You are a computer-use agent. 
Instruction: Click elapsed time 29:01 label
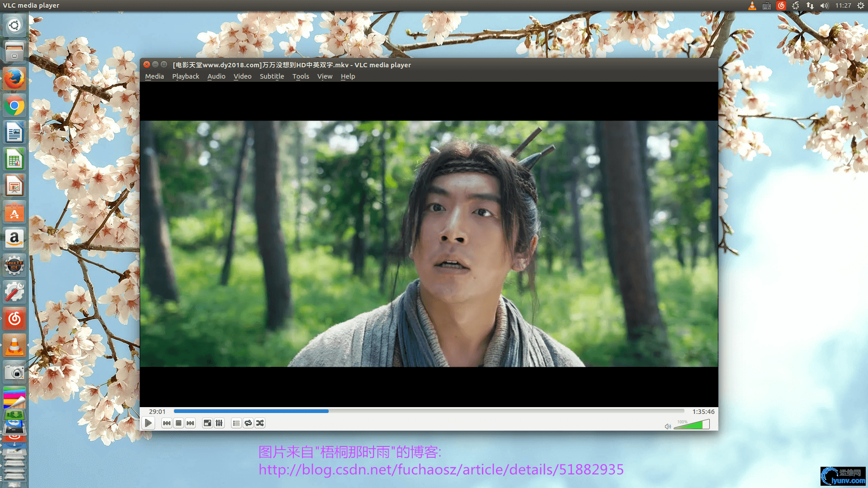pos(157,412)
